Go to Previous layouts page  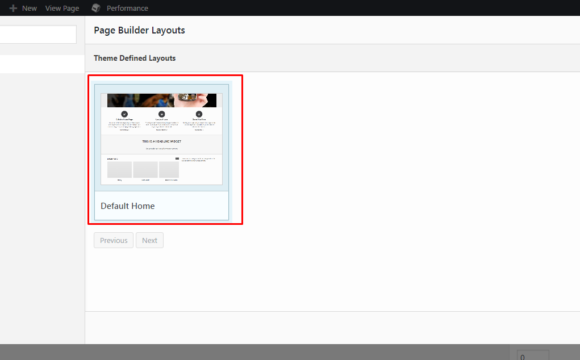point(114,240)
